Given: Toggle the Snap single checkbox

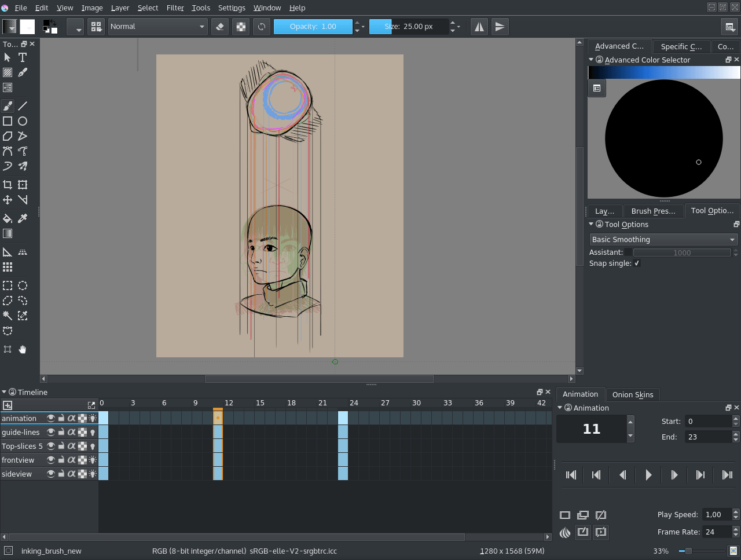Looking at the screenshot, I should 636,263.
